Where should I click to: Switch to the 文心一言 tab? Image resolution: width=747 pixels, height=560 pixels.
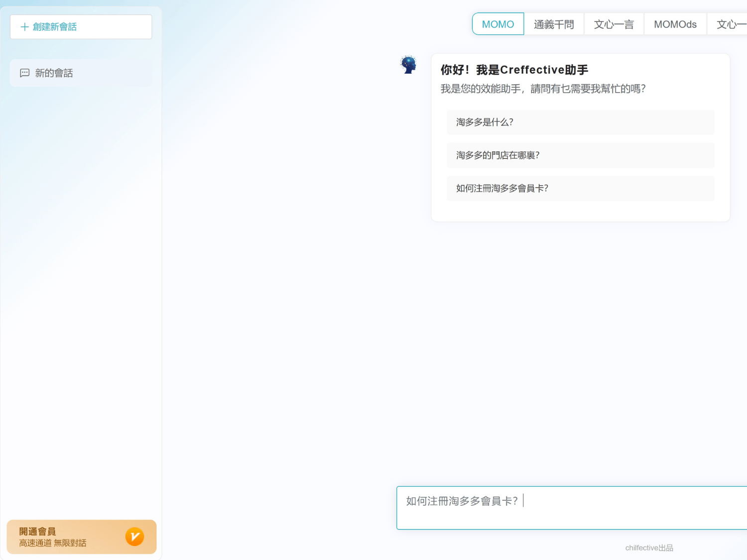pos(614,24)
